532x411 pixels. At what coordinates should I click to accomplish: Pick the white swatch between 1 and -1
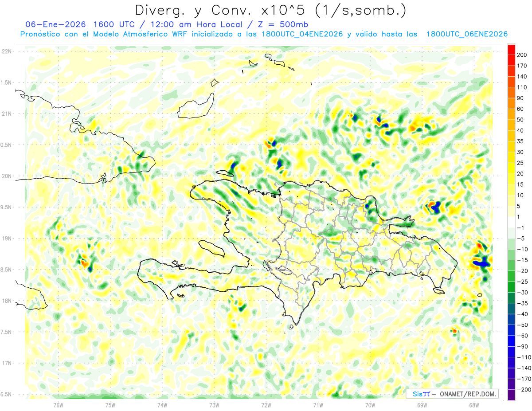pyautogui.click(x=511, y=222)
